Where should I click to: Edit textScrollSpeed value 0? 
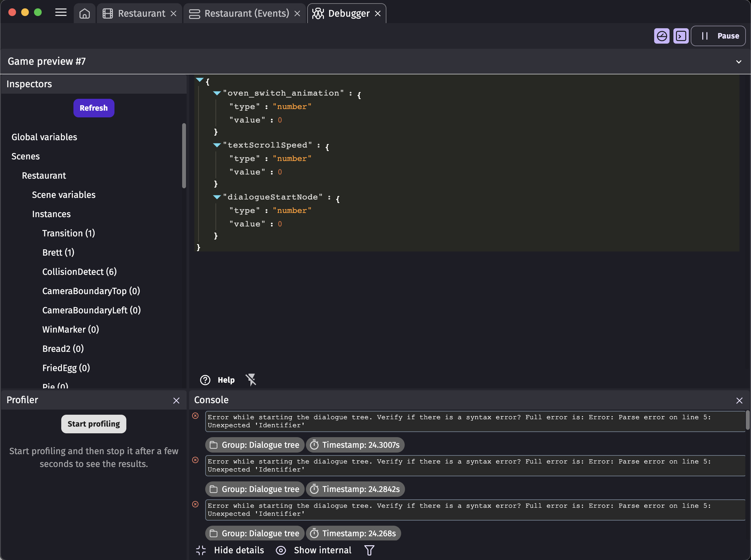280,172
